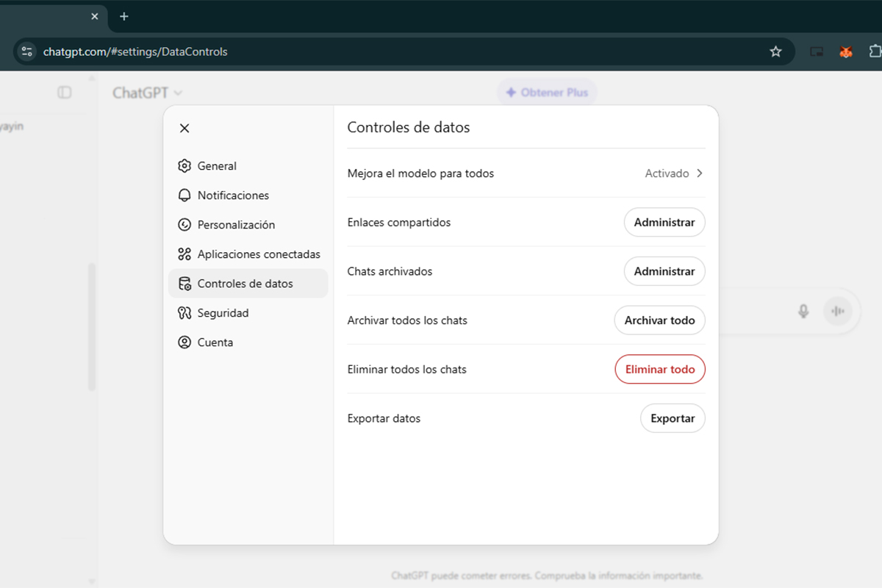The width and height of the screenshot is (882, 588).
Task: Open the Seguridad settings tab
Action: tap(248, 313)
